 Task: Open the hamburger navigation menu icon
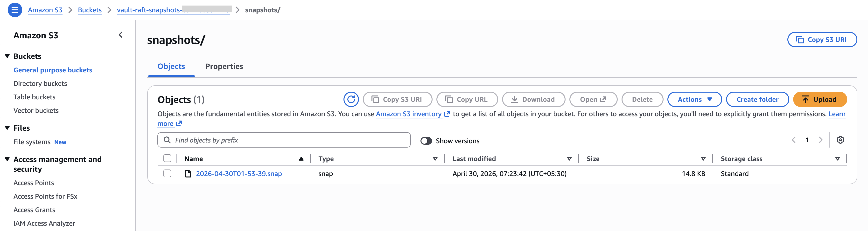coord(15,10)
